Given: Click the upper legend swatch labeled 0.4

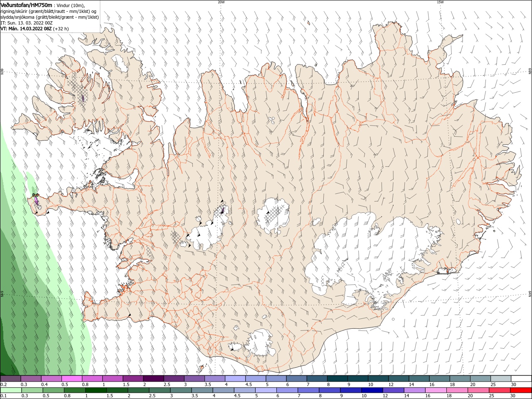Looking at the screenshot, I should tap(51, 379).
